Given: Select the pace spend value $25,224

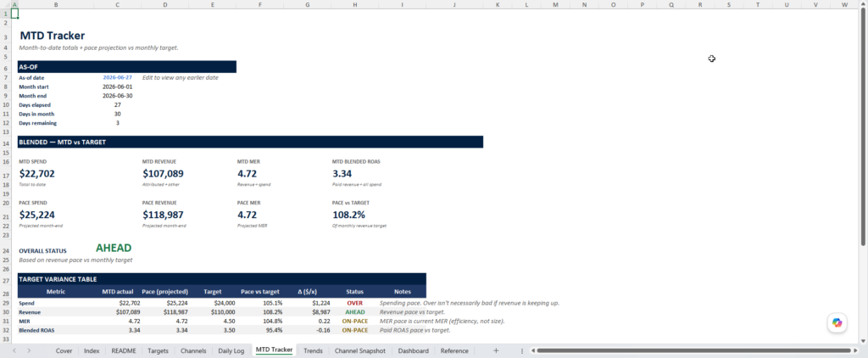Looking at the screenshot, I should click(x=37, y=215).
